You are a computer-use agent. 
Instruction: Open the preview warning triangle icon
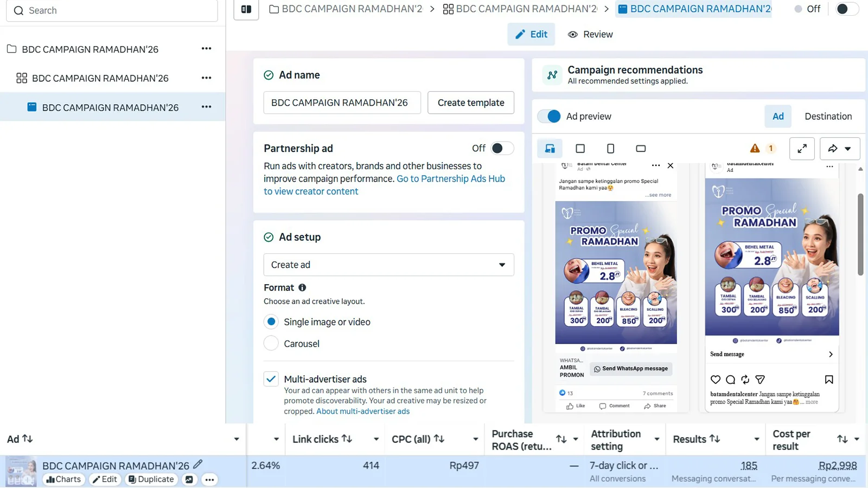pyautogui.click(x=755, y=149)
